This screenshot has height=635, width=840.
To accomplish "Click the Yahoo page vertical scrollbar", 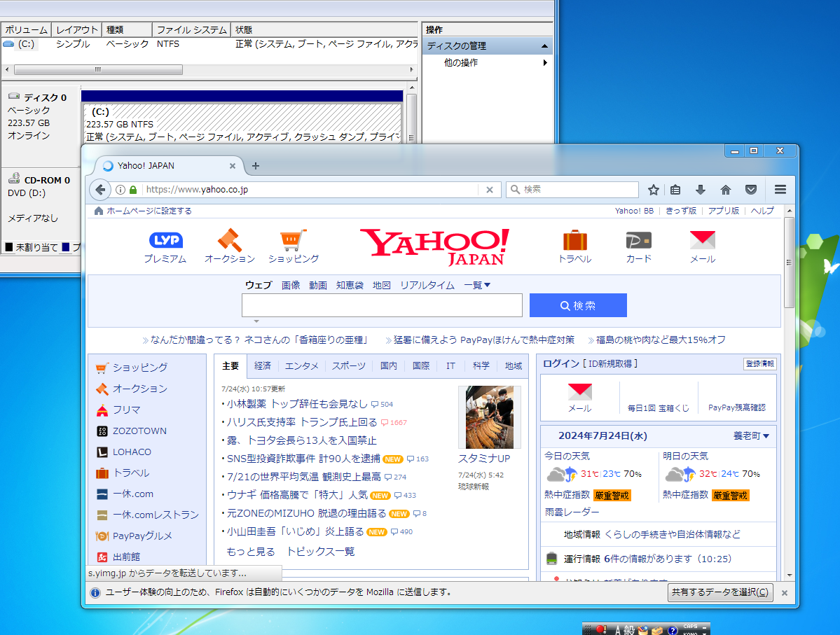I will (789, 263).
